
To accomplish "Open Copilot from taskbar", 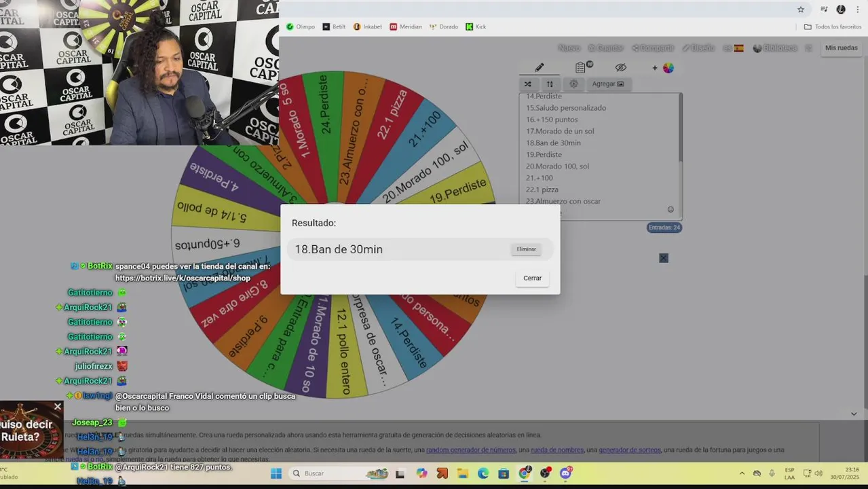I will pyautogui.click(x=421, y=473).
